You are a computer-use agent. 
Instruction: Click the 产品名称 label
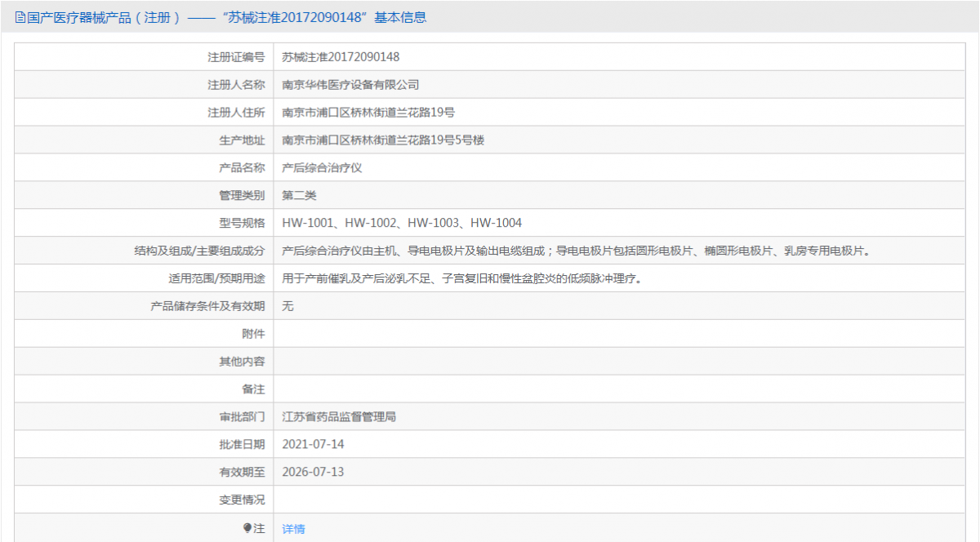click(242, 168)
